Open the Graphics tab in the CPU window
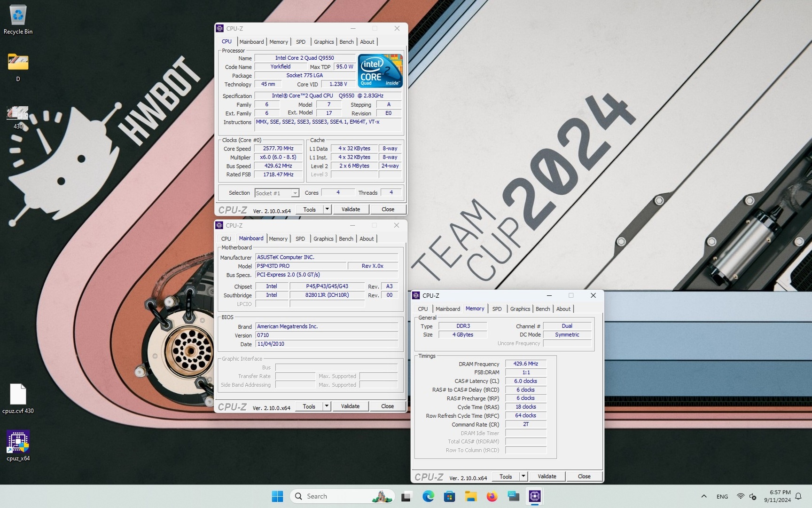Viewport: 812px width, 508px height. (324, 42)
